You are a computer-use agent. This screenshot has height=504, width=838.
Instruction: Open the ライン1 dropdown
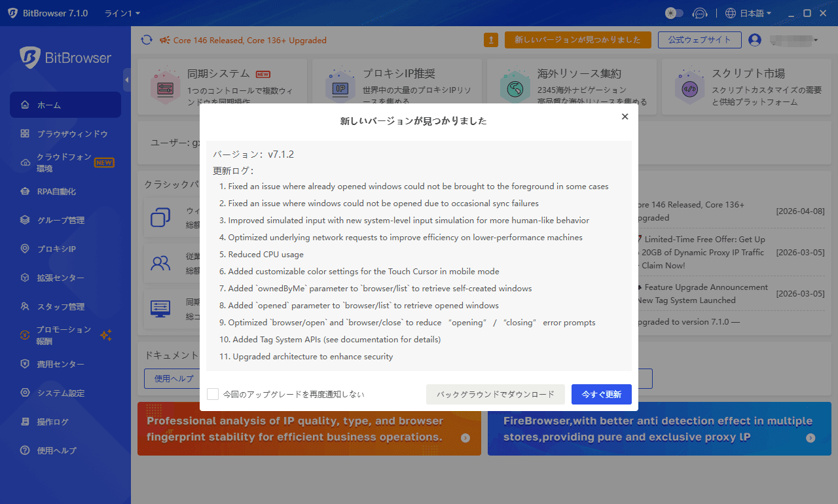point(121,13)
